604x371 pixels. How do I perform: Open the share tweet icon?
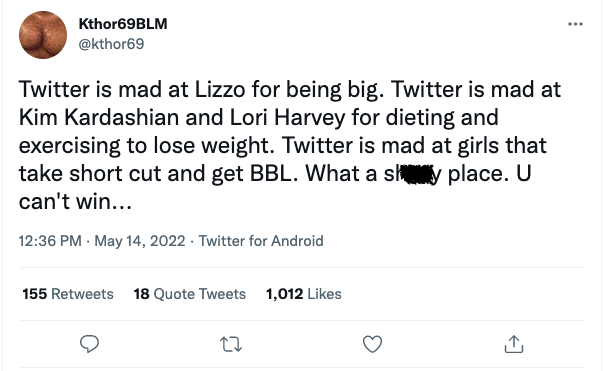coord(514,344)
